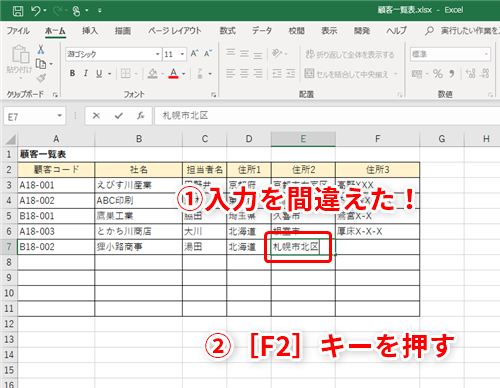This screenshot has width=500, height=388.
Task: Confirm entry with the checkmark button
Action: click(x=119, y=116)
